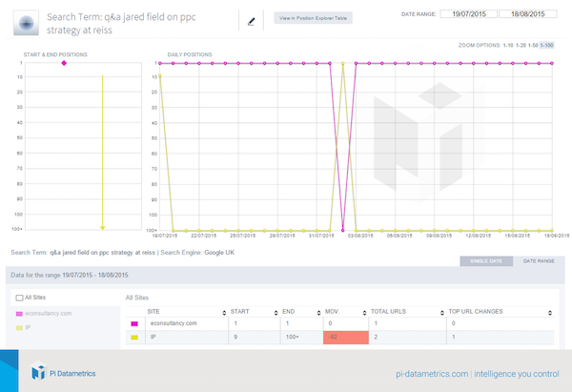The image size is (572, 392).
Task: Set zoom option to 1-100
Action: (x=547, y=45)
